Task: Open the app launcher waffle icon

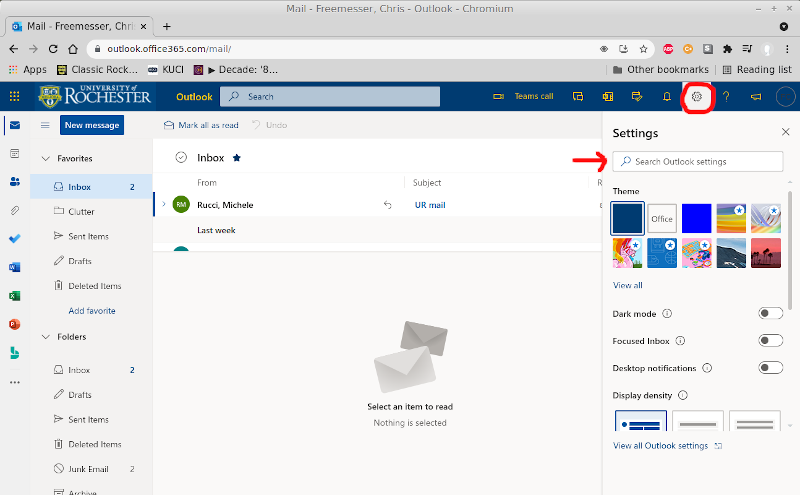Action: (x=14, y=97)
